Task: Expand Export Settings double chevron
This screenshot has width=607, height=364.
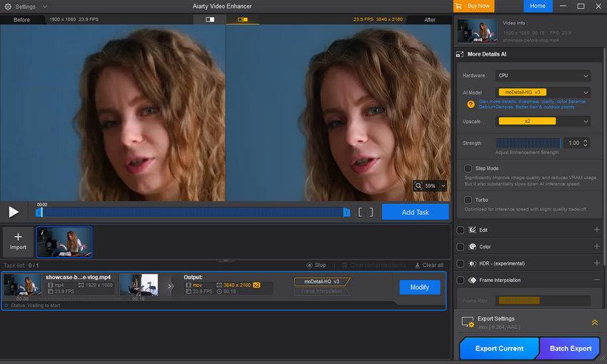Action: [x=595, y=323]
